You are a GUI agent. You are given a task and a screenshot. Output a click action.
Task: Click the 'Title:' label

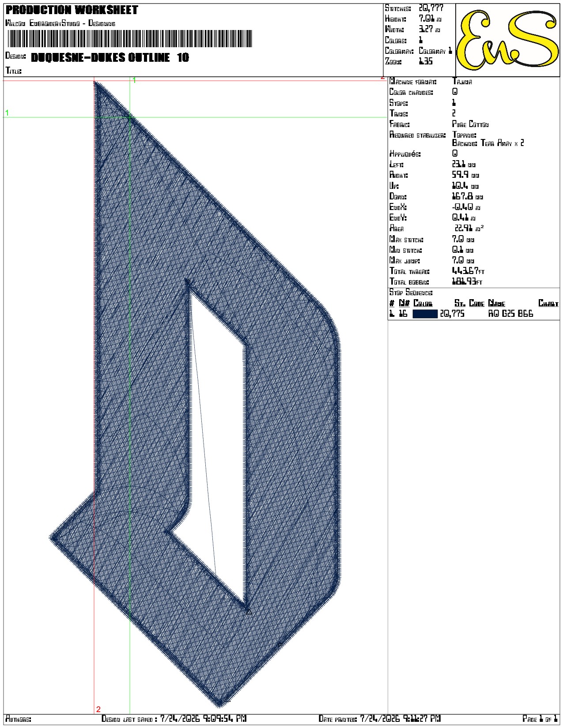(13, 71)
